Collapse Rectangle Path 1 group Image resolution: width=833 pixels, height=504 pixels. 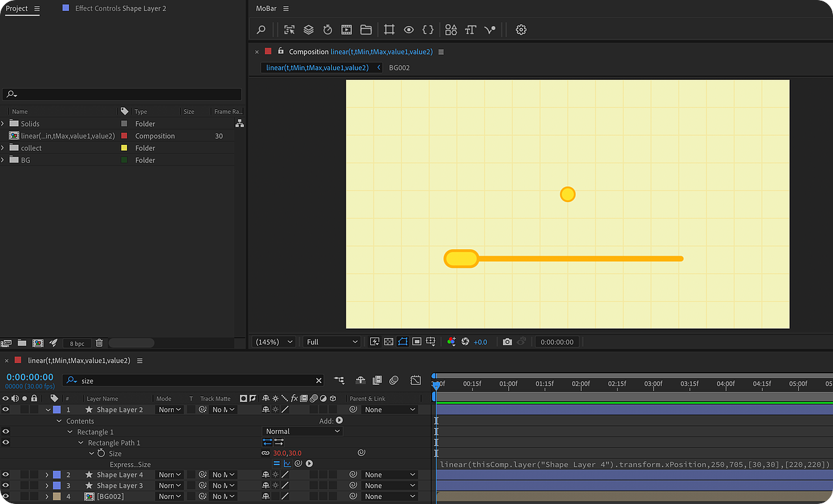pyautogui.click(x=81, y=442)
